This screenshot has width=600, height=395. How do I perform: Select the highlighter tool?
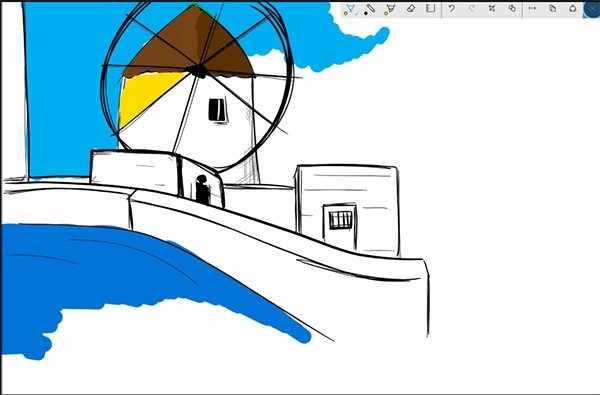(390, 8)
